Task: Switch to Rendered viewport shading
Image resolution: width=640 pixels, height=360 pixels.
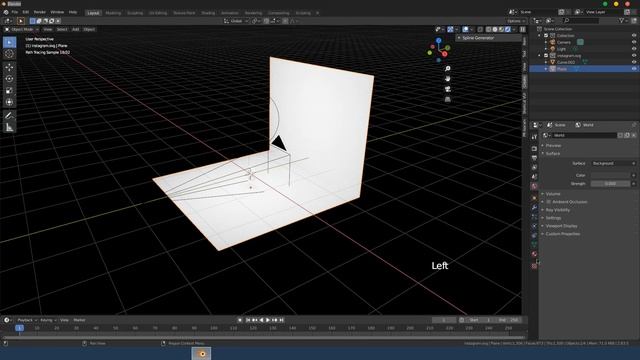Action: click(x=508, y=29)
